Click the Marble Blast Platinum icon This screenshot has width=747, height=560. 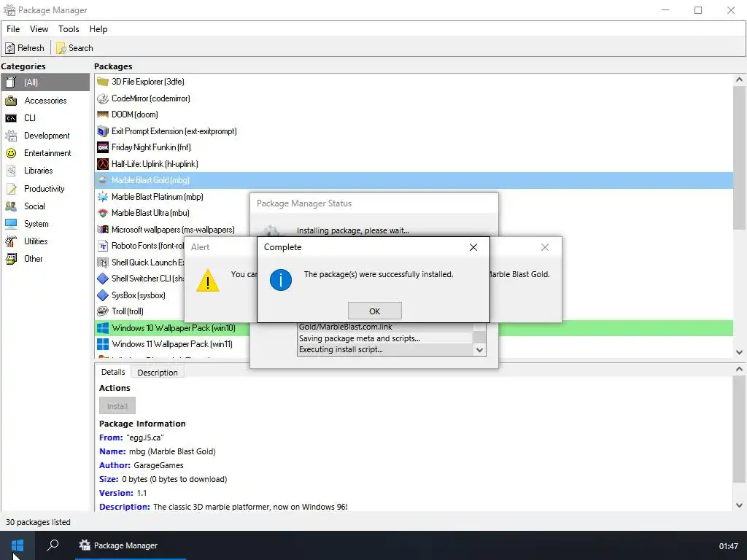coord(102,197)
